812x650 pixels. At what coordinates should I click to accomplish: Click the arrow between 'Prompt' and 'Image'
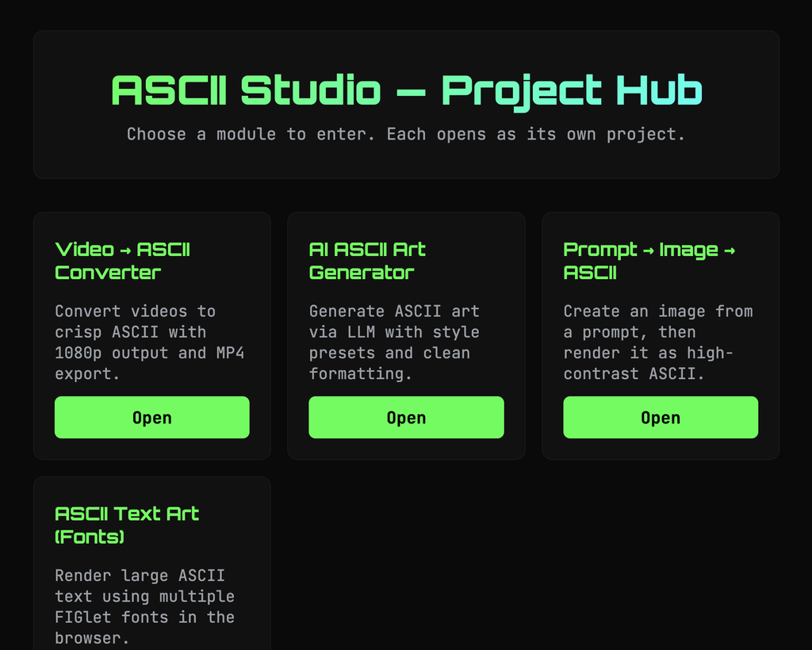[x=648, y=250]
